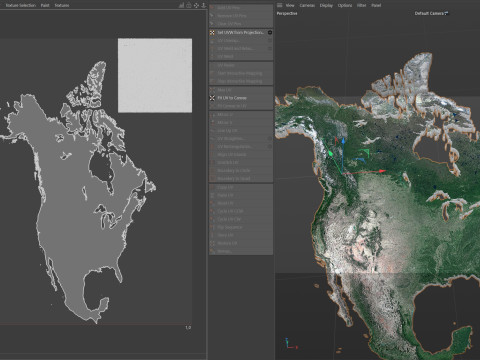Run the Align UV Islands command
This screenshot has width=480, height=360.
pyautogui.click(x=241, y=154)
